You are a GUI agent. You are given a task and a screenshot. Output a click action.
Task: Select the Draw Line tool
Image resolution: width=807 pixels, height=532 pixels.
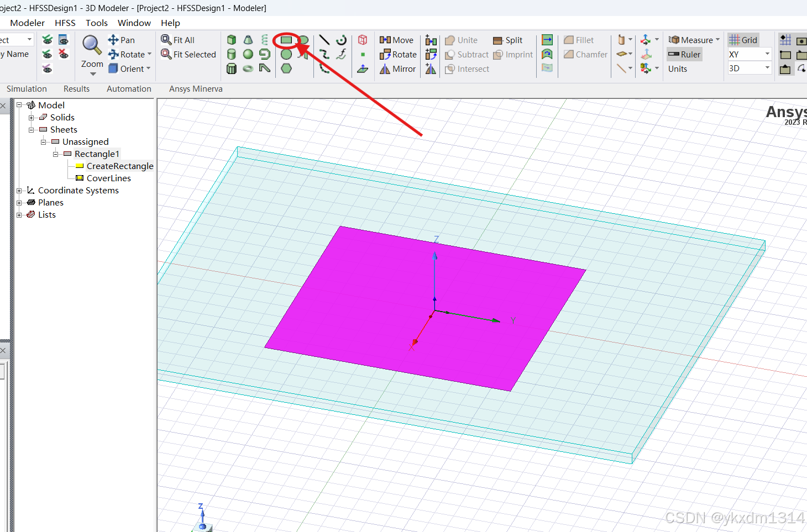pyautogui.click(x=324, y=40)
